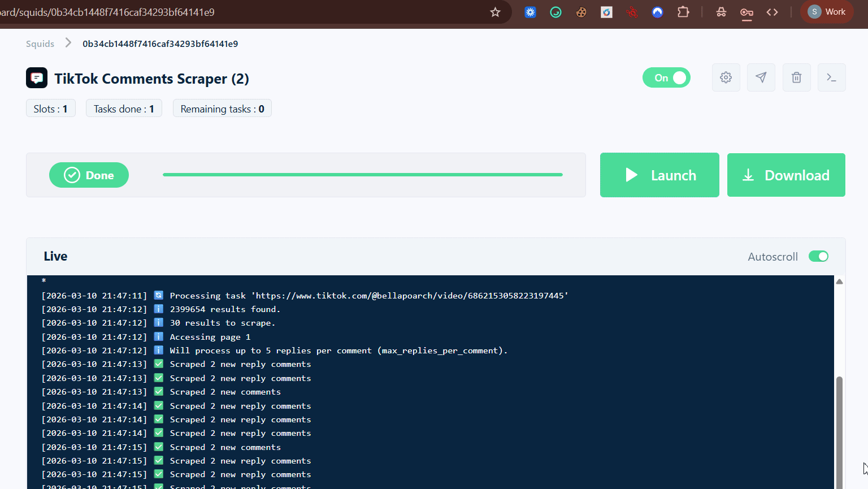Delete the squid using trash icon

pos(797,77)
